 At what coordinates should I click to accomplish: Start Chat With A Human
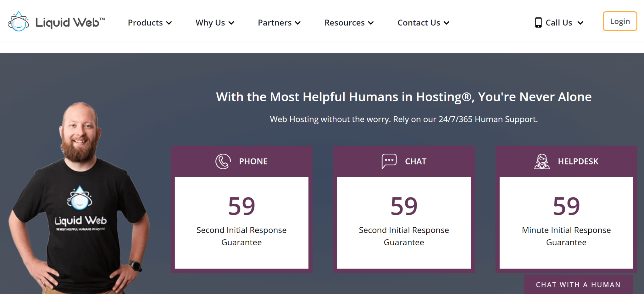[578, 285]
